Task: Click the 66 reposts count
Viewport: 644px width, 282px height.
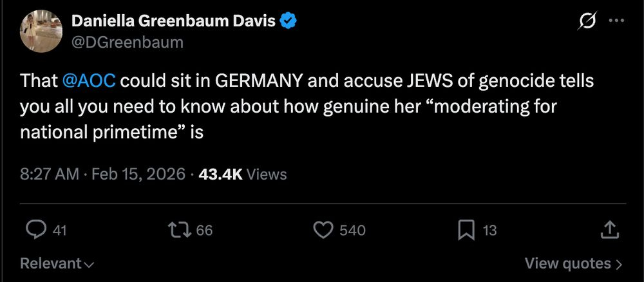Action: [204, 230]
